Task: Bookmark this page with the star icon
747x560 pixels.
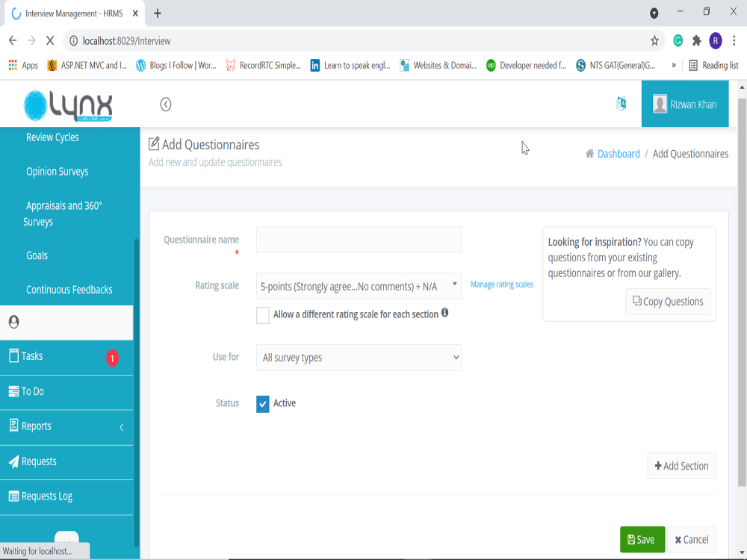Action: 654,41
